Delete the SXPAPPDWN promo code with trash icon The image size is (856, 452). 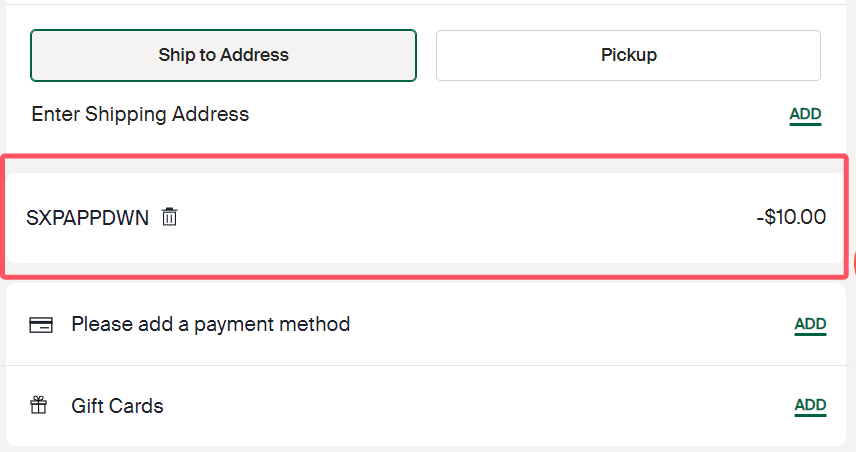pyautogui.click(x=170, y=217)
